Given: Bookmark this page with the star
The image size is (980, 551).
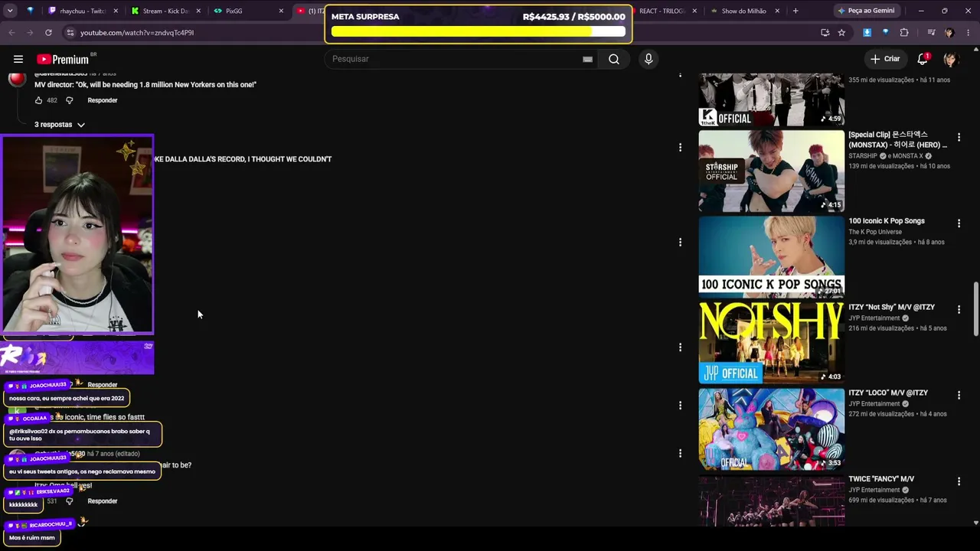Looking at the screenshot, I should point(841,33).
